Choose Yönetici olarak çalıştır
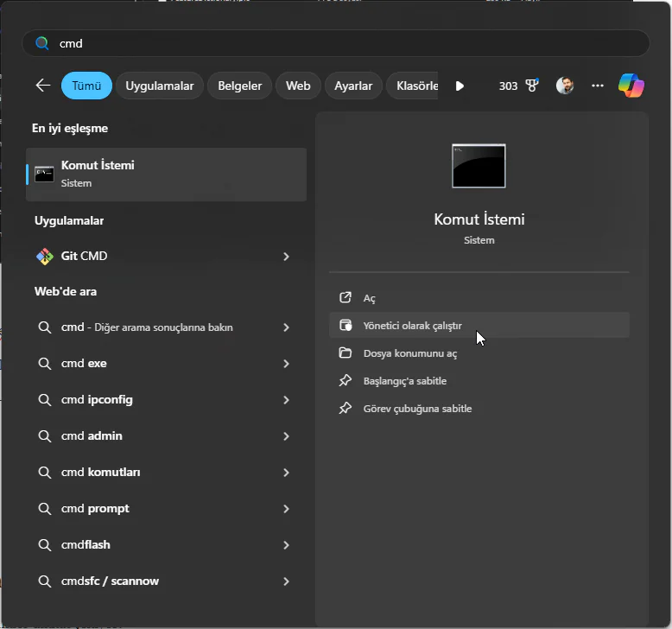Screen dimensions: 672x629 point(479,325)
